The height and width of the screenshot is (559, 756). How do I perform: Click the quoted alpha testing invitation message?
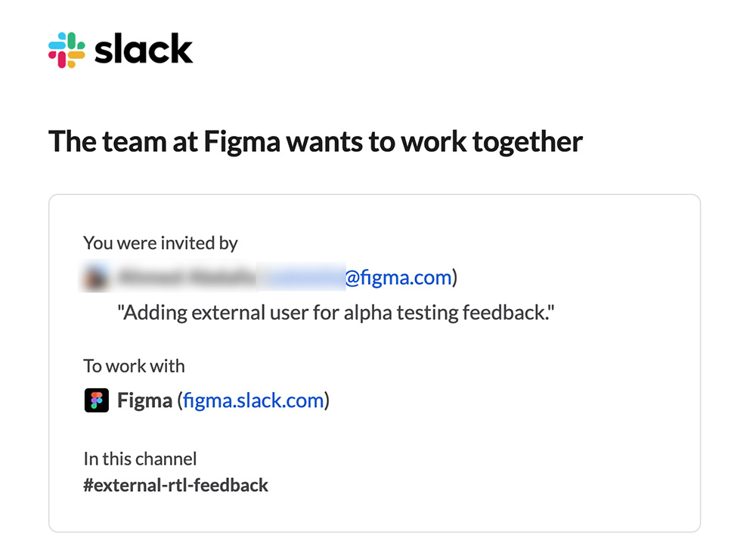tap(336, 313)
